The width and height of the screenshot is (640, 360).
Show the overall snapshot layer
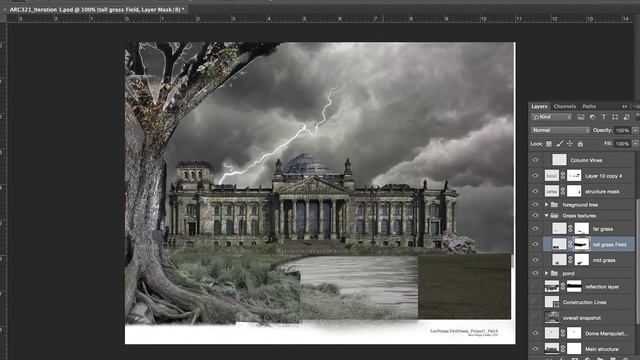pyautogui.click(x=536, y=318)
